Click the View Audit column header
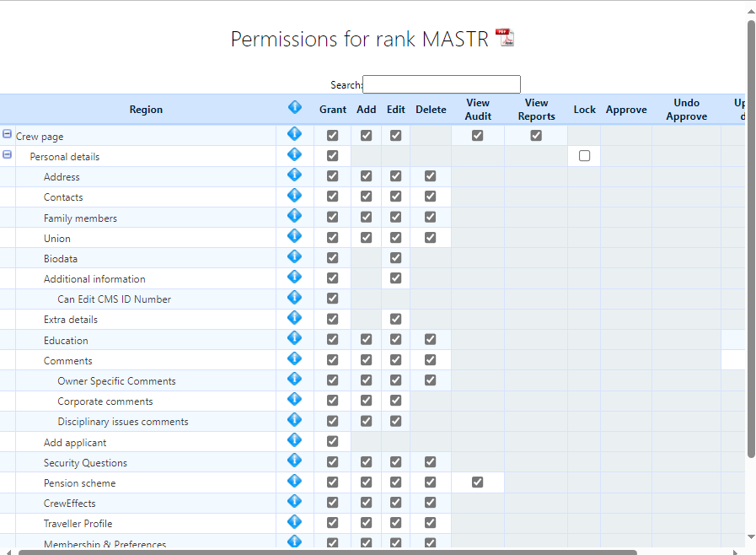Viewport: 756px width, 555px height. (x=477, y=110)
